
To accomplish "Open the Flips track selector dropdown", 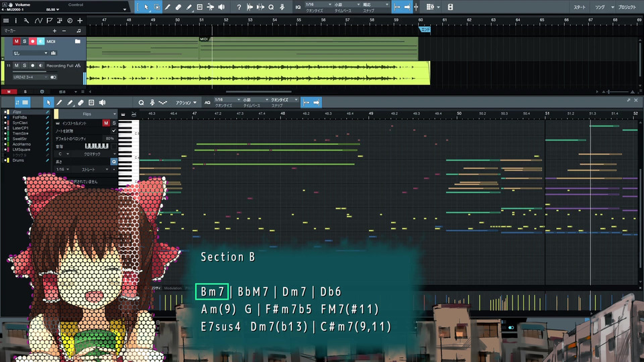I will click(x=88, y=114).
